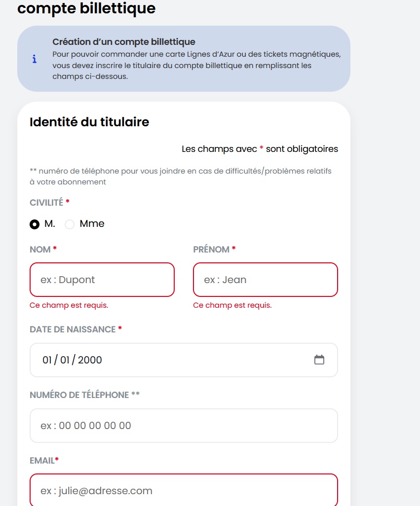Click the error message under Nom field
The height and width of the screenshot is (506, 420).
point(69,305)
